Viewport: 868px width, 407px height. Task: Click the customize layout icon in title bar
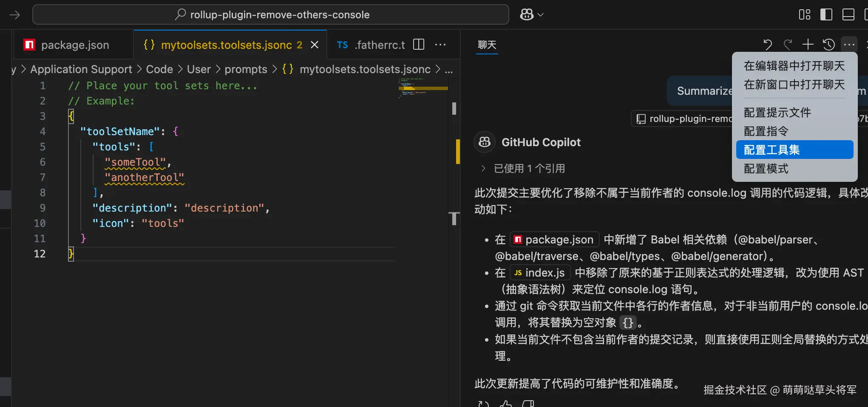point(804,15)
